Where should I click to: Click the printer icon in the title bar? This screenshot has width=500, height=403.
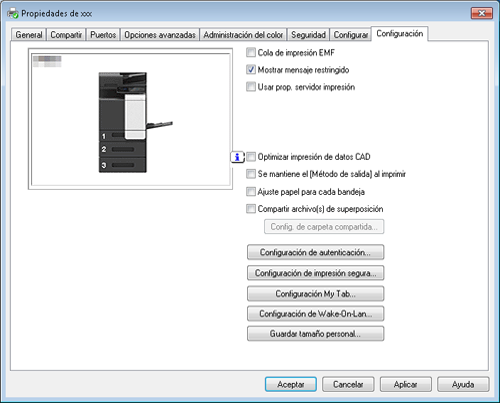[x=13, y=13]
